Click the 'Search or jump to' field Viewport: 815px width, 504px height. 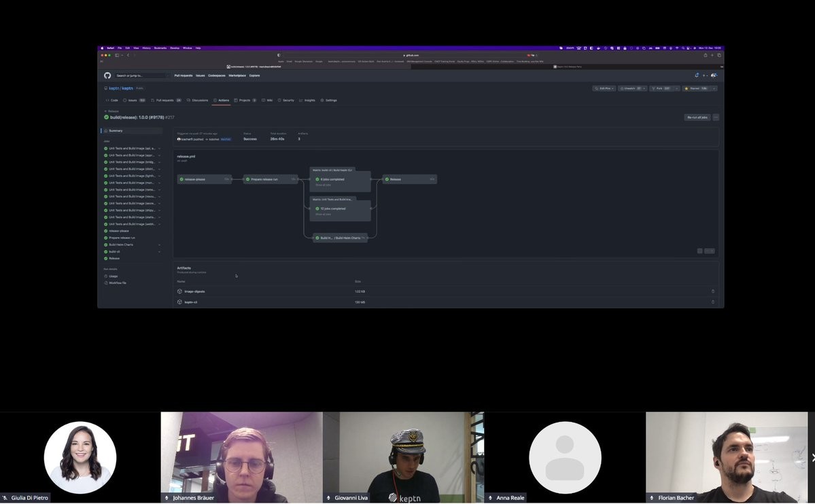tap(141, 75)
